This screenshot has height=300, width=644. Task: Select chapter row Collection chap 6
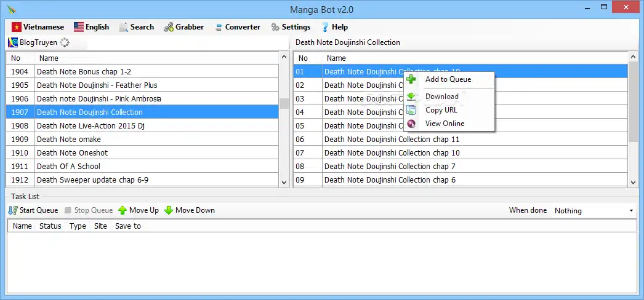[x=461, y=180]
